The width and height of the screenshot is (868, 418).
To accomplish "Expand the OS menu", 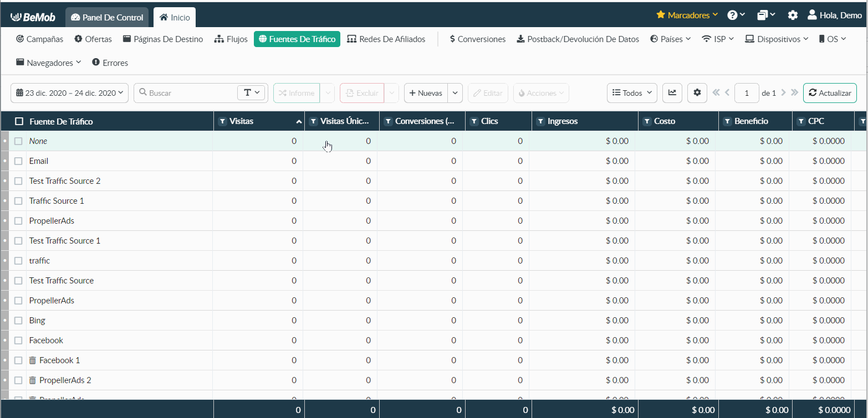I will tap(833, 39).
